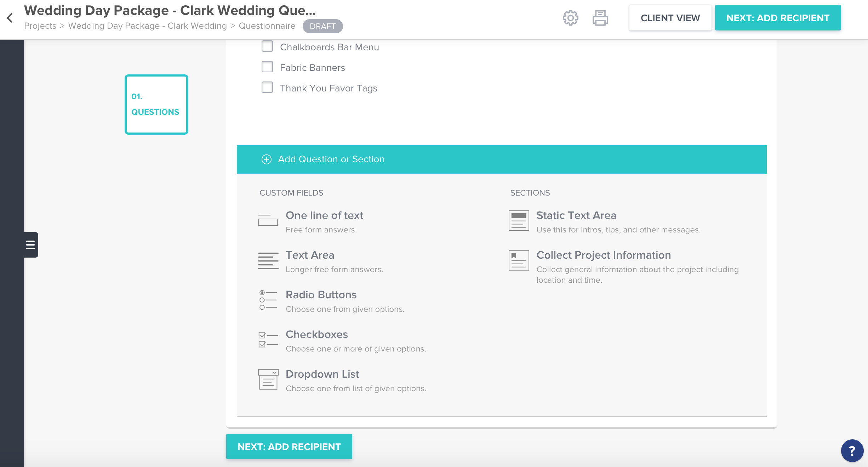Viewport: 868px width, 467px height.
Task: Check the Fabric Banners checkbox
Action: pos(267,67)
